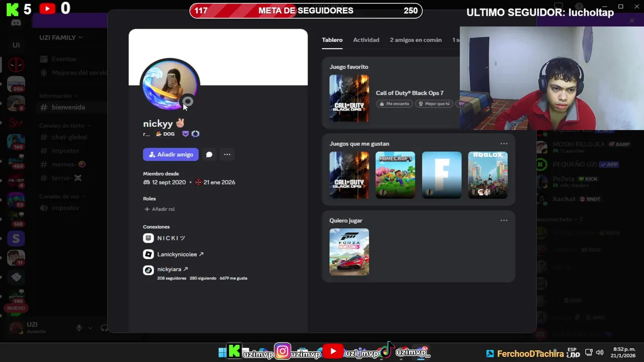Click the Mejor que tú reaction button
This screenshot has width=644, height=362.
434,104
